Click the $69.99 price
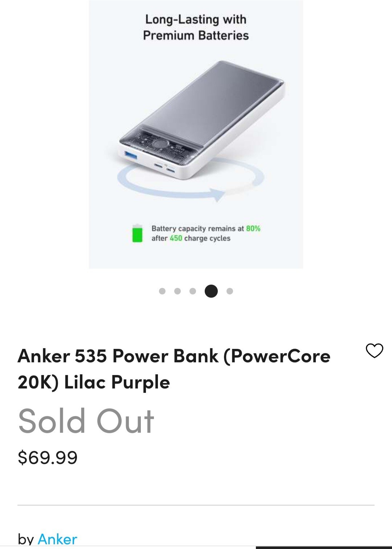The width and height of the screenshot is (392, 549). [48, 457]
